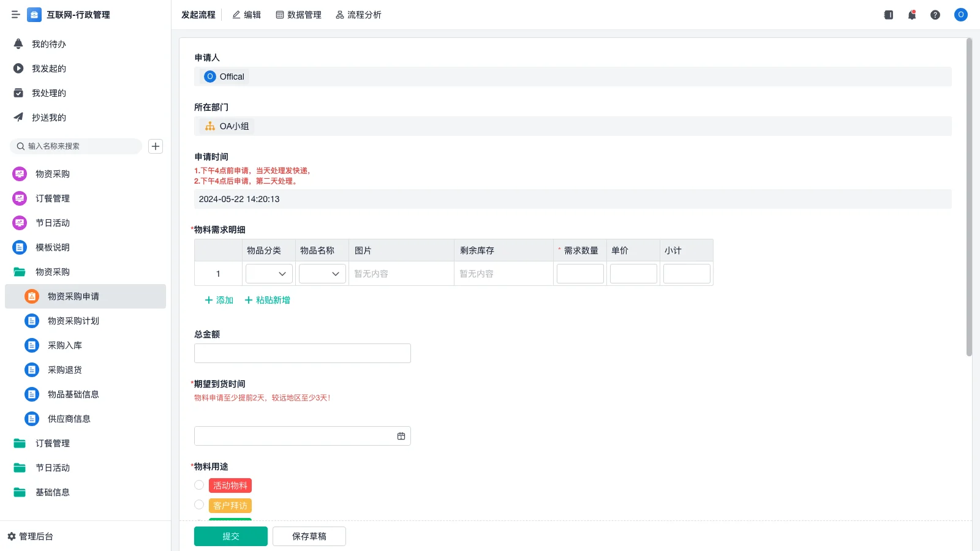Switch to the 数据管理 tab
This screenshot has height=551, width=980.
[299, 15]
